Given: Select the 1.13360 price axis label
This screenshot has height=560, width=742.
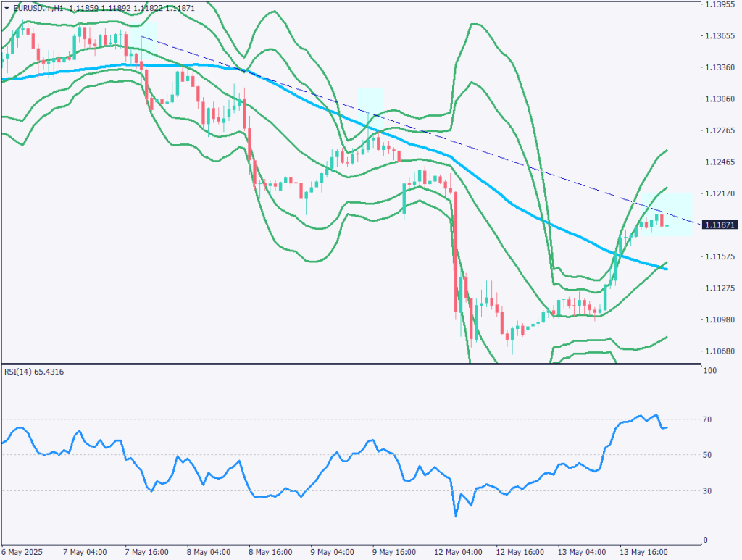Looking at the screenshot, I should (720, 67).
